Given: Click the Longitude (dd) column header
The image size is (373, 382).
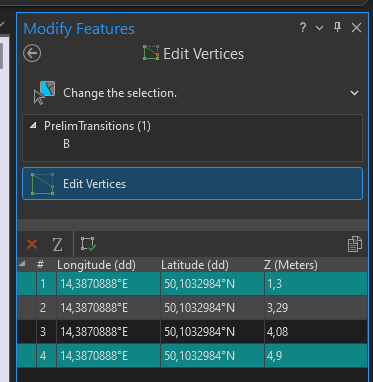Looking at the screenshot, I should (96, 265).
